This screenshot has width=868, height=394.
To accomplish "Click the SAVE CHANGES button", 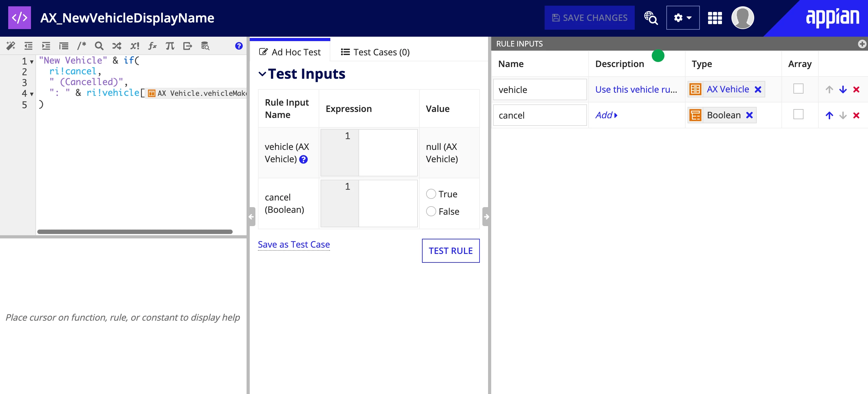I will coord(590,17).
